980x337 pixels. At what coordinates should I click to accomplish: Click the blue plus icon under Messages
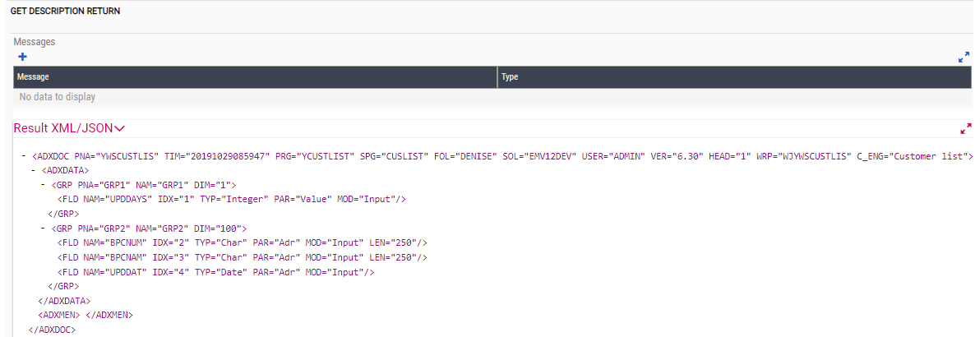[x=22, y=57]
